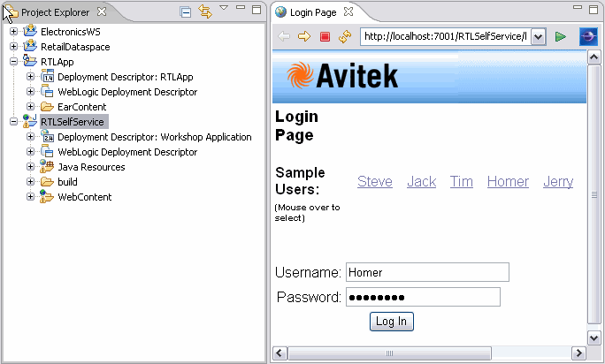Select the Project Explorer tab
This screenshot has height=364, width=605.
click(x=55, y=12)
